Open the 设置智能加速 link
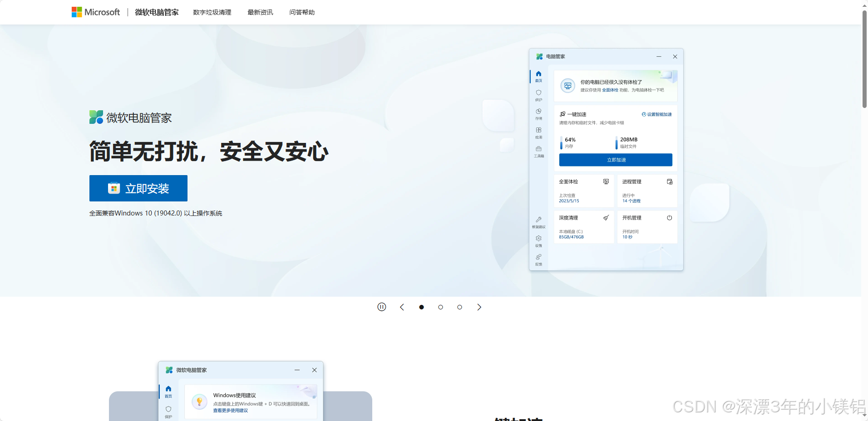 click(657, 114)
